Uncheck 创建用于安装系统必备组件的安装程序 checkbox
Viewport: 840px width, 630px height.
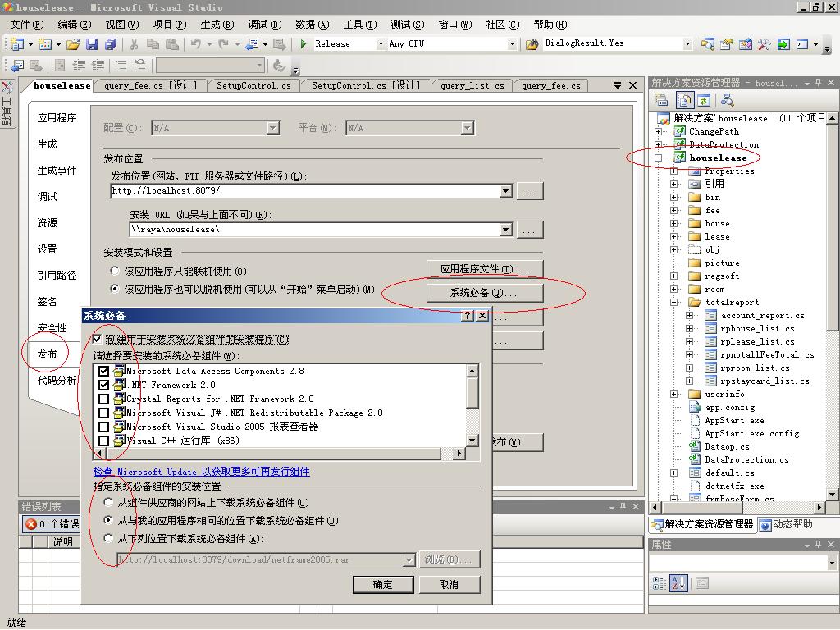pyautogui.click(x=97, y=339)
